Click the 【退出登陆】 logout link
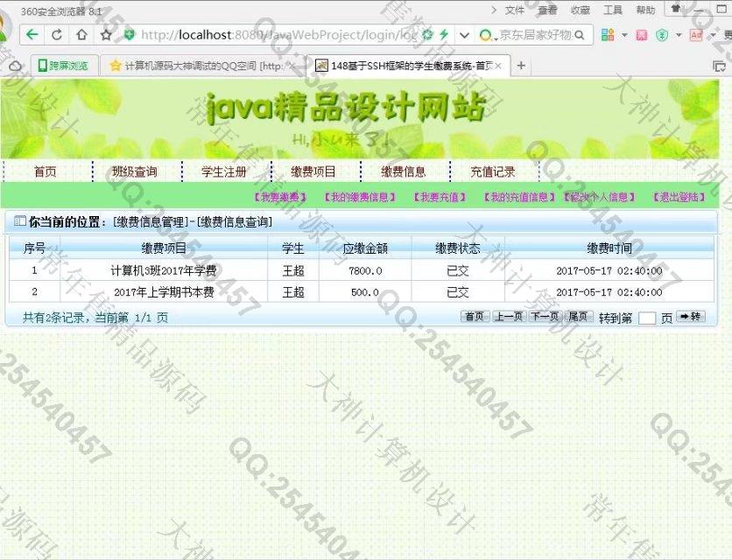 [679, 198]
